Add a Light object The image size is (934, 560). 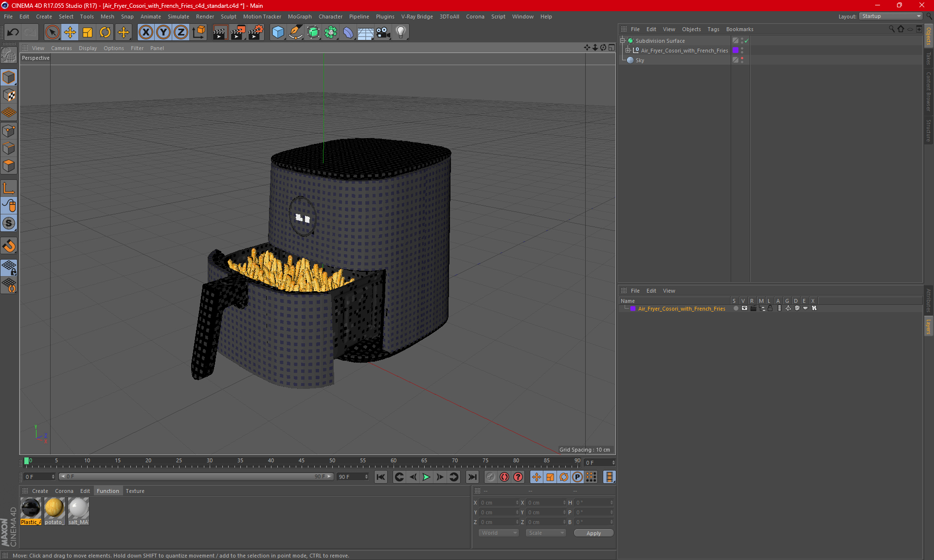401,33
